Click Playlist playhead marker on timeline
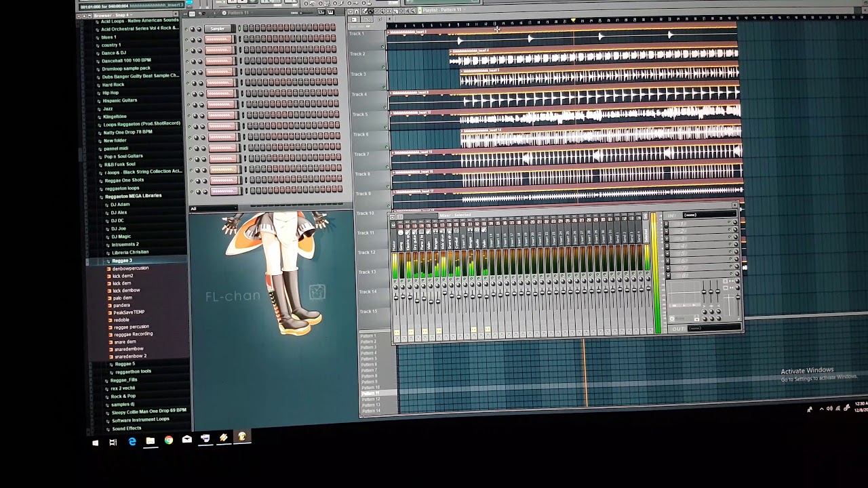This screenshot has width=868, height=488. [574, 21]
